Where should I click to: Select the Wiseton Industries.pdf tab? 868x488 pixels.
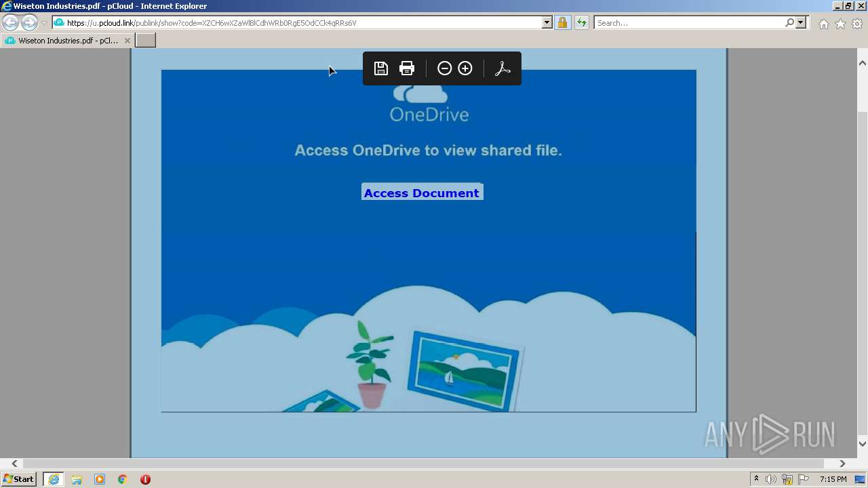point(67,41)
